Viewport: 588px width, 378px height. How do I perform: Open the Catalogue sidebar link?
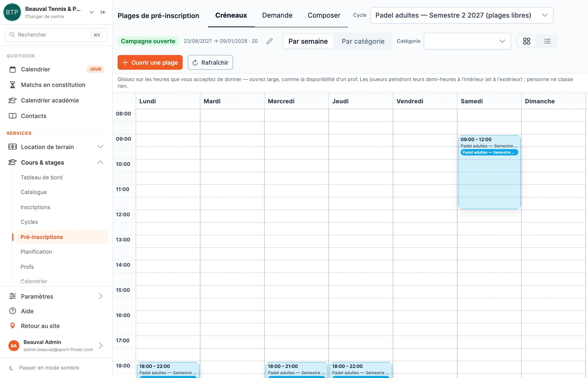pos(34,192)
